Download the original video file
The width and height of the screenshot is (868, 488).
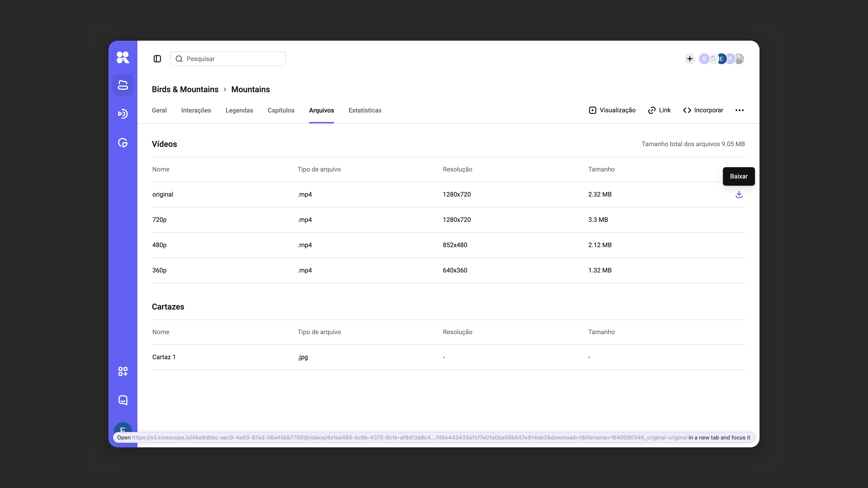[739, 195]
